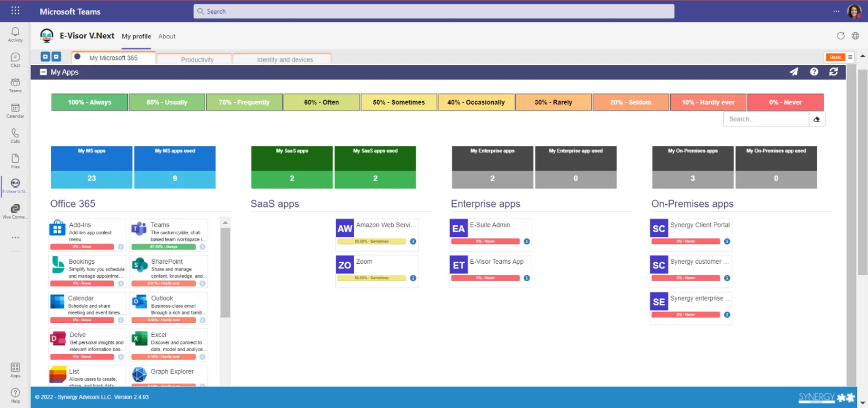This screenshot has height=408, width=868.
Task: Click the orange Basic button
Action: coord(835,57)
